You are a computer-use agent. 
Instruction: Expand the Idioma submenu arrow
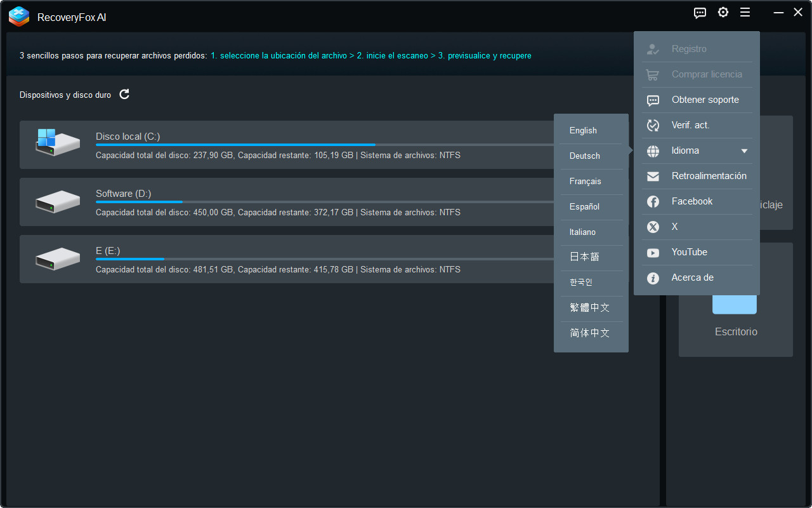(744, 151)
